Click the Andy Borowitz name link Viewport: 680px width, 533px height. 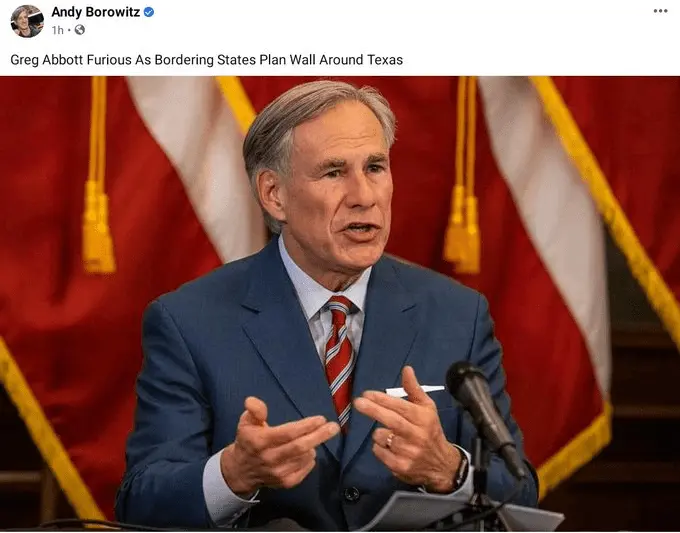(x=95, y=12)
